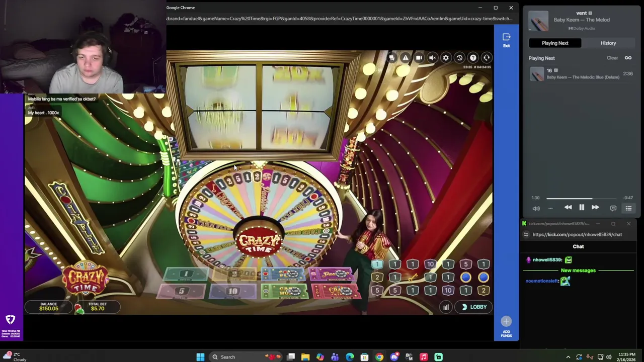Viewport: 644px width, 362px height.
Task: Click the warning triangle icon in game toolbar
Action: coord(406,58)
